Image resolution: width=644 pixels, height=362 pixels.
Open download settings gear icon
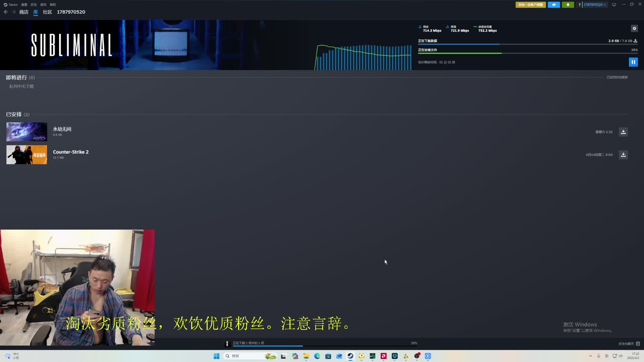tap(634, 28)
